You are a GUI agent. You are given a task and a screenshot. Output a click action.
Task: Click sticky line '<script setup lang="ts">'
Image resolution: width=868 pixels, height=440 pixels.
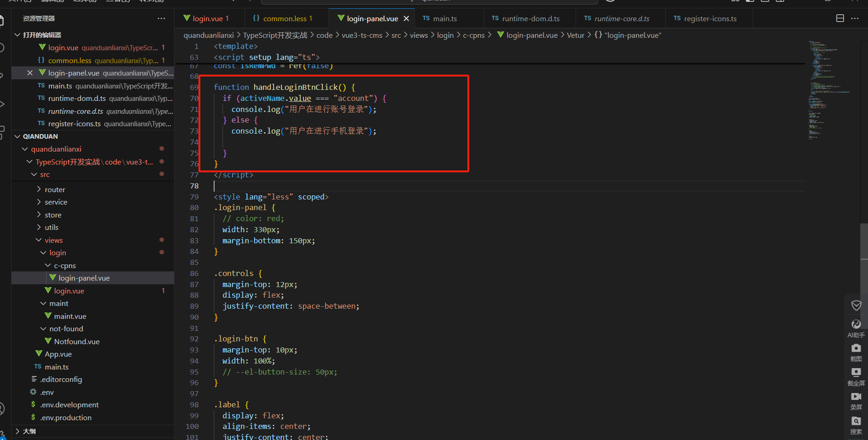[x=267, y=57]
